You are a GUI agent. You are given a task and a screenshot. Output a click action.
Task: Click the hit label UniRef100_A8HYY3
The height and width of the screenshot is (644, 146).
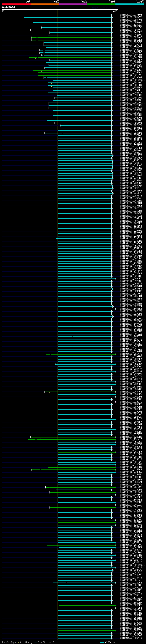pyautogui.click(x=131, y=17)
